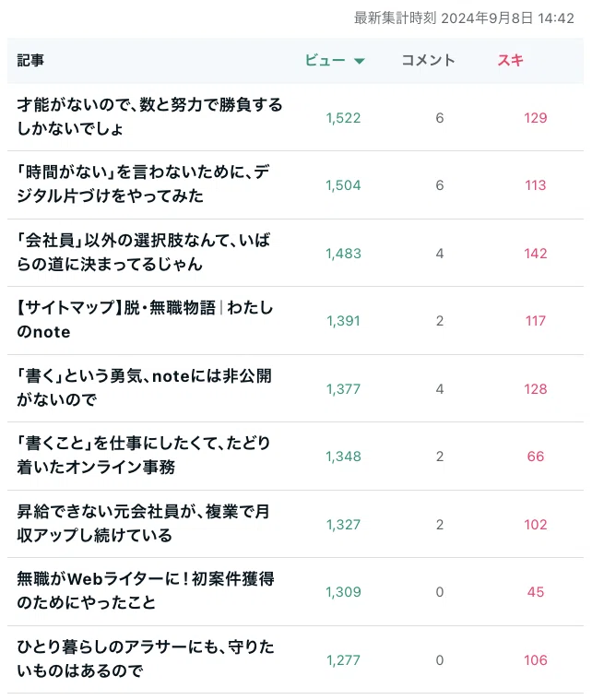Open article 才能がないので、数と努力で勝負する
Screen dimensions: 592x700
[149, 117]
